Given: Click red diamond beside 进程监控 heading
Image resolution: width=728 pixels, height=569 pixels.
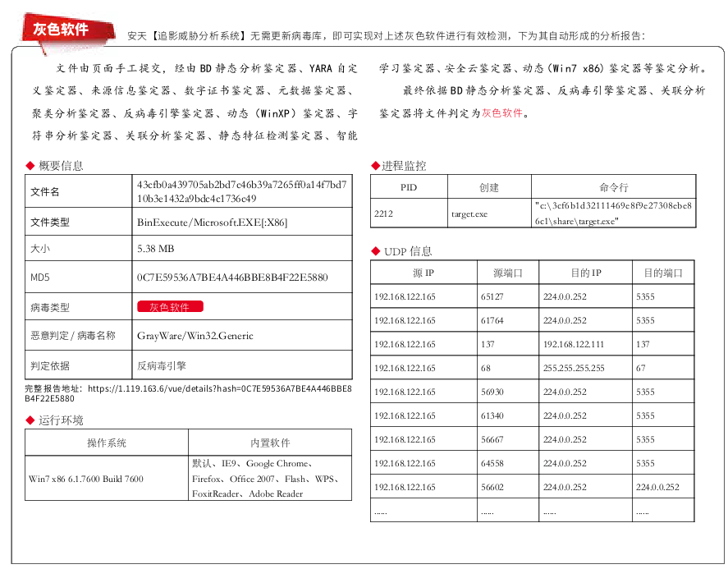Looking at the screenshot, I should 375,165.
